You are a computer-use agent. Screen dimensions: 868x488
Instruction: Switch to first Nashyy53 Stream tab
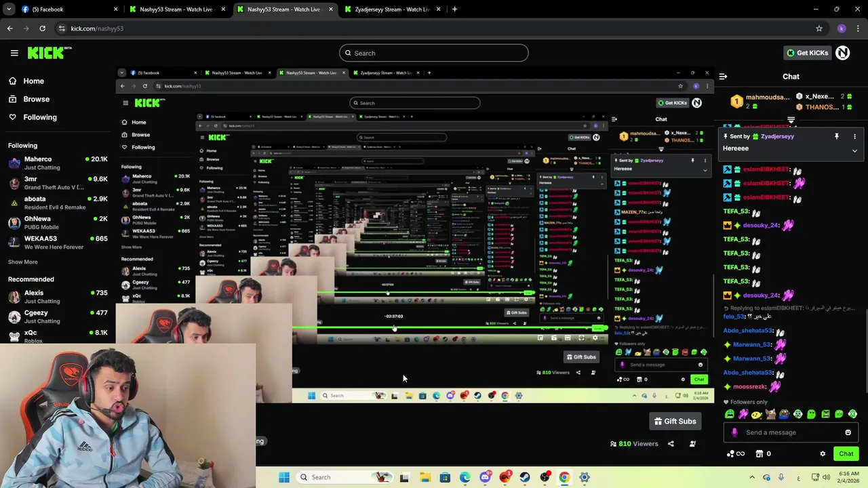[x=176, y=9]
